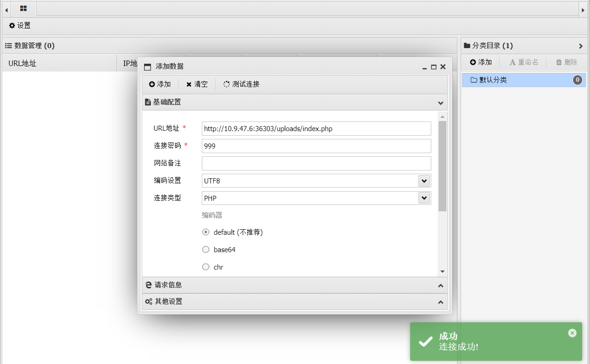Click 测试连接 test connection button
The height and width of the screenshot is (364, 590).
pos(241,84)
